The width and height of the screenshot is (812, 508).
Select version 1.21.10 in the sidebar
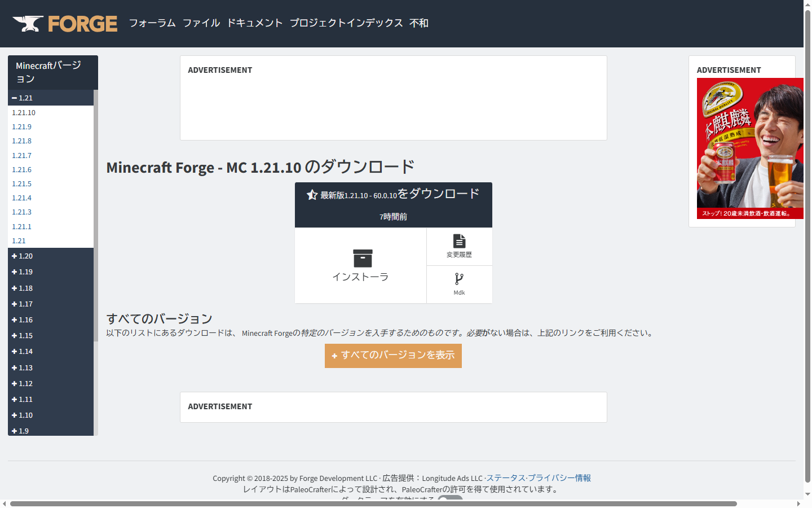25,112
